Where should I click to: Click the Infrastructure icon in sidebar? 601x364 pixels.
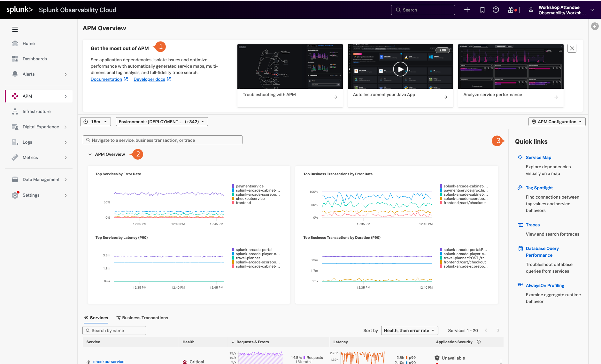[15, 111]
